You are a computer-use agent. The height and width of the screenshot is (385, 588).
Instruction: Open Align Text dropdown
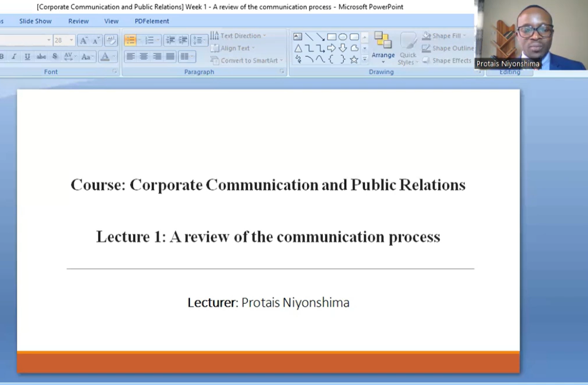click(x=233, y=48)
